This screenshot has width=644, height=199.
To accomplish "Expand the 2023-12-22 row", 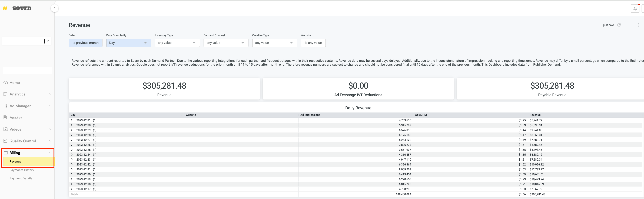I will point(72,164).
